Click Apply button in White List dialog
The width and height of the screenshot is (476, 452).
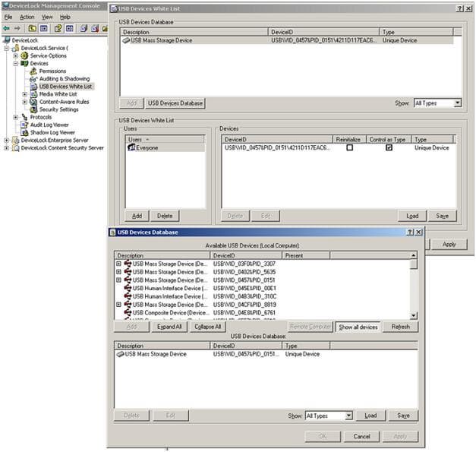[449, 245]
